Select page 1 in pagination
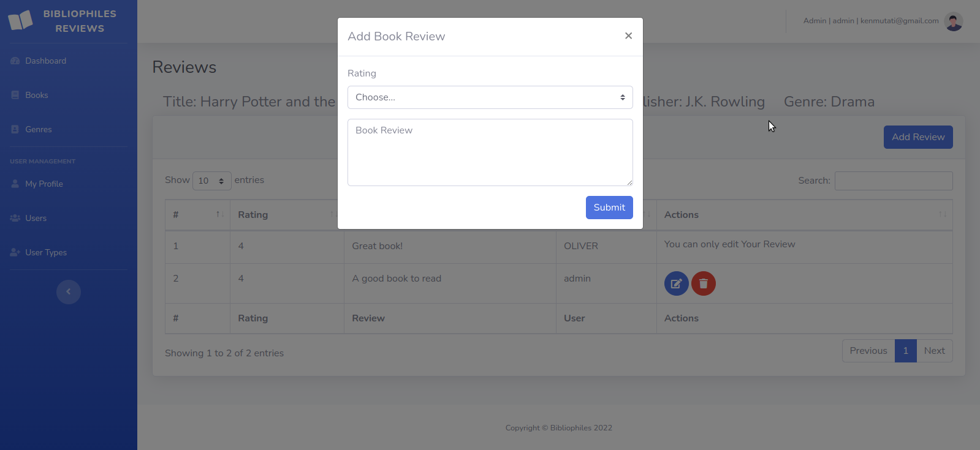 coord(906,351)
